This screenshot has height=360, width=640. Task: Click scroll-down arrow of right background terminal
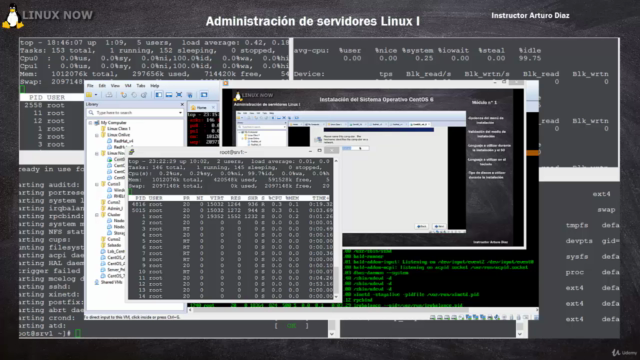[520, 334]
